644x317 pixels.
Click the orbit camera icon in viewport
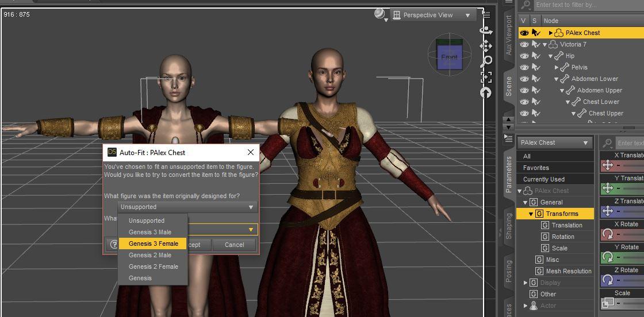(x=486, y=31)
